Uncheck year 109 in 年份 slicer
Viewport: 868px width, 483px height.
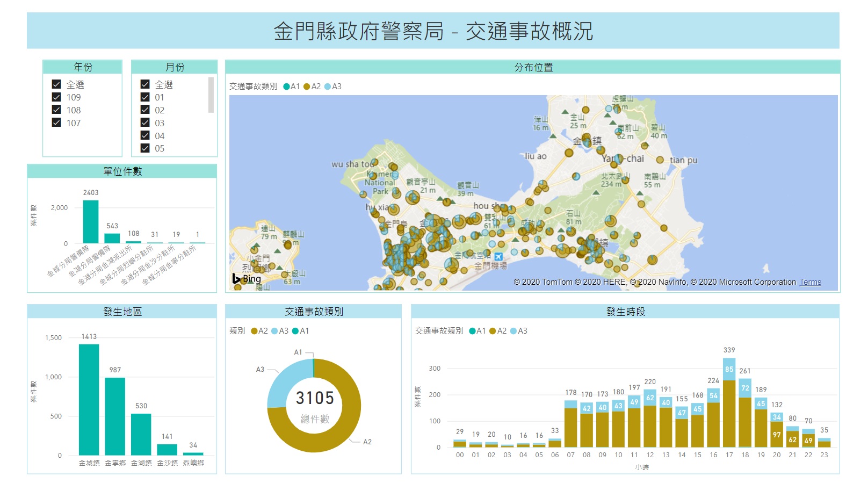(56, 97)
